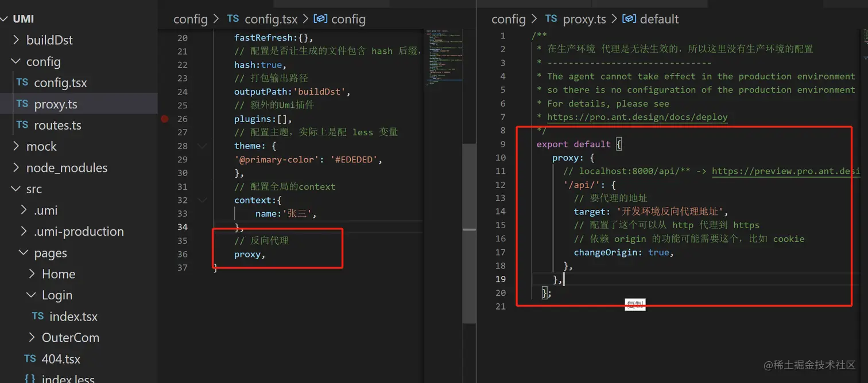Image resolution: width=868 pixels, height=383 pixels.
Task: Click TS icon of proxy.ts in explorer
Action: tap(22, 103)
